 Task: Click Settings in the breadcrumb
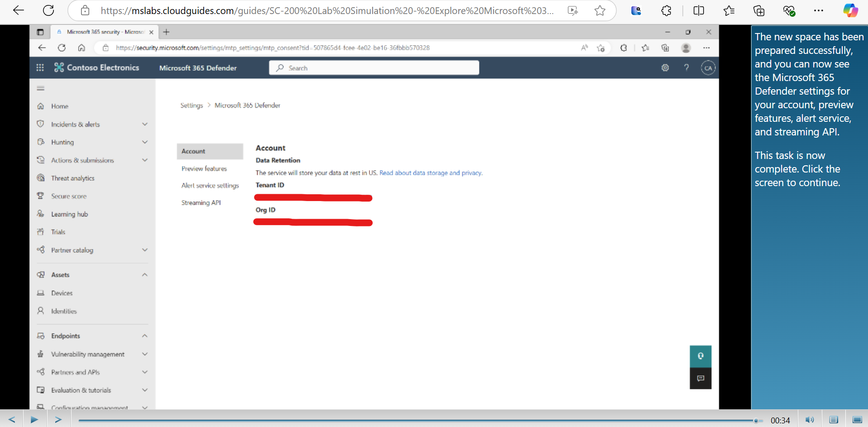[x=192, y=106]
